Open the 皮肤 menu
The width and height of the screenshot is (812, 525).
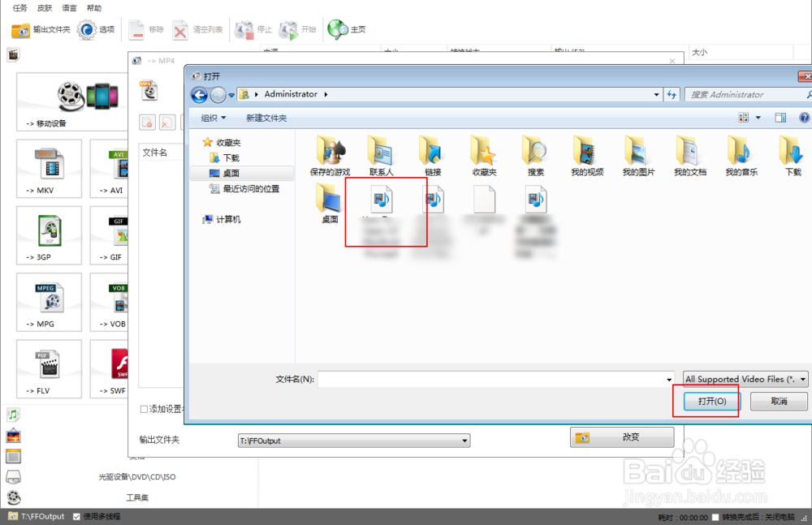tap(45, 8)
